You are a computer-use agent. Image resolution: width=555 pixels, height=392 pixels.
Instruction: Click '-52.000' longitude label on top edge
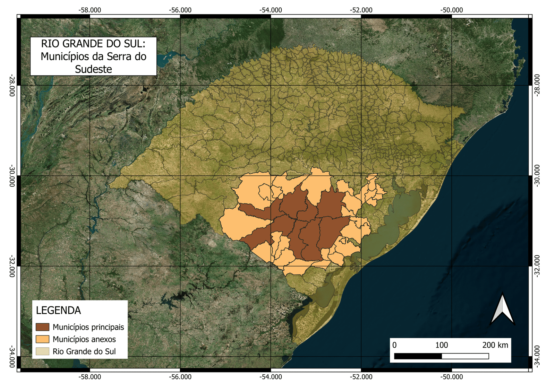coord(361,10)
